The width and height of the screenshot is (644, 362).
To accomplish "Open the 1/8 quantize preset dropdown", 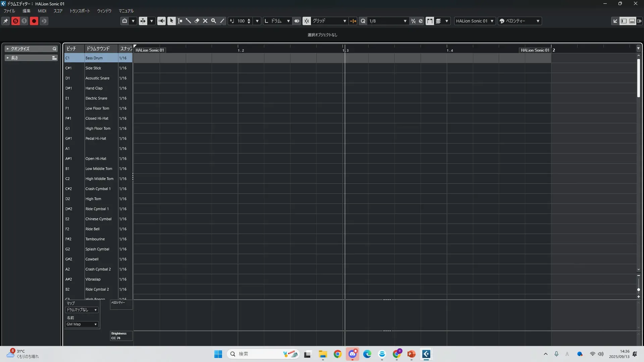I will (x=405, y=21).
